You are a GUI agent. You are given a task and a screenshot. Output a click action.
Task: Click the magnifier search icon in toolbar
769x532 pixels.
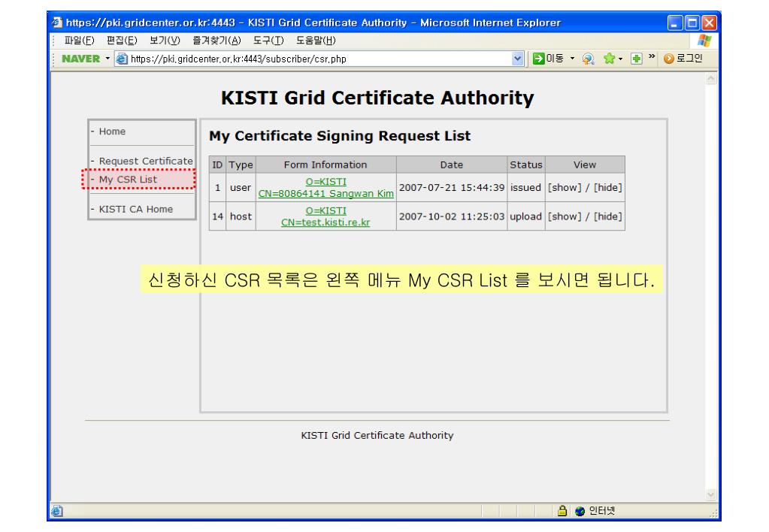point(588,59)
